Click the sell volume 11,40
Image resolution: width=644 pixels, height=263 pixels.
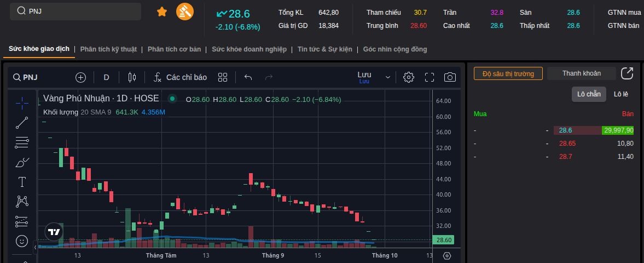[x=625, y=157]
